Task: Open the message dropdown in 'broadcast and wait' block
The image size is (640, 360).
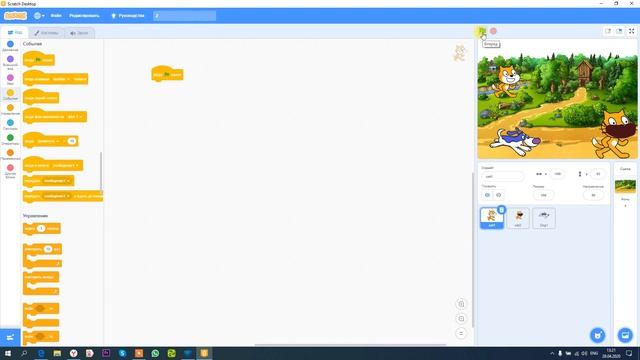Action: (56, 196)
